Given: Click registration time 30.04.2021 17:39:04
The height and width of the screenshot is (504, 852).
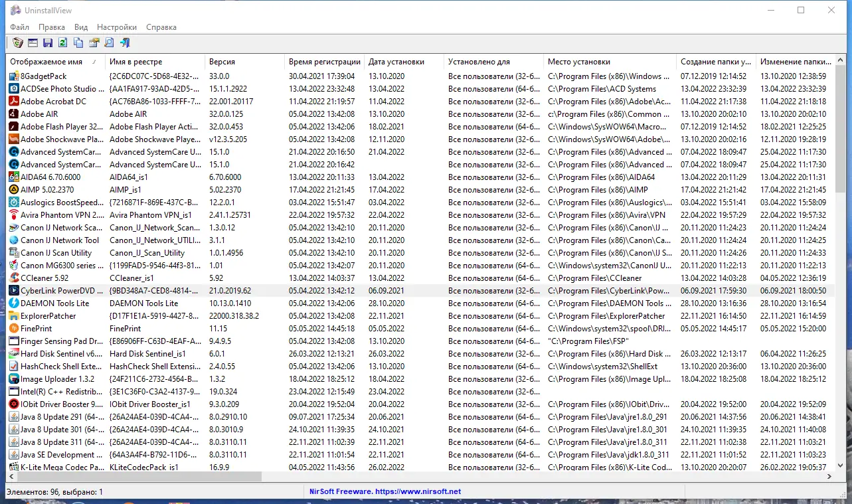Looking at the screenshot, I should [x=321, y=76].
